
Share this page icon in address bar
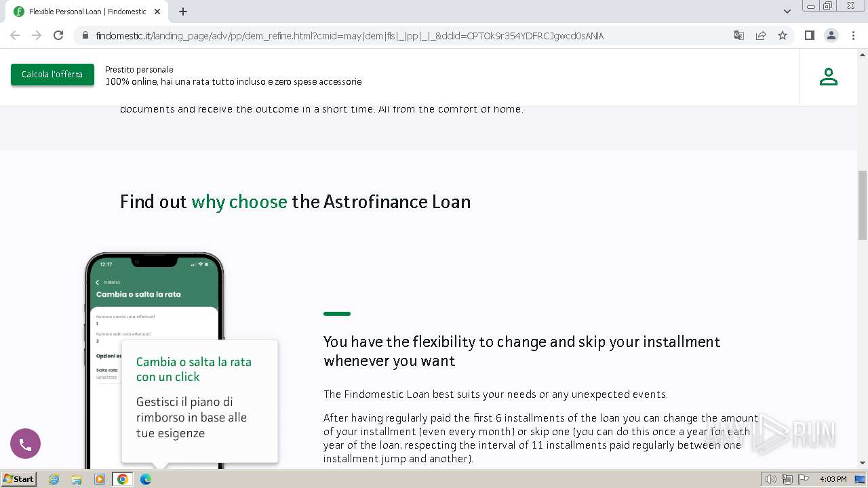[x=761, y=35]
